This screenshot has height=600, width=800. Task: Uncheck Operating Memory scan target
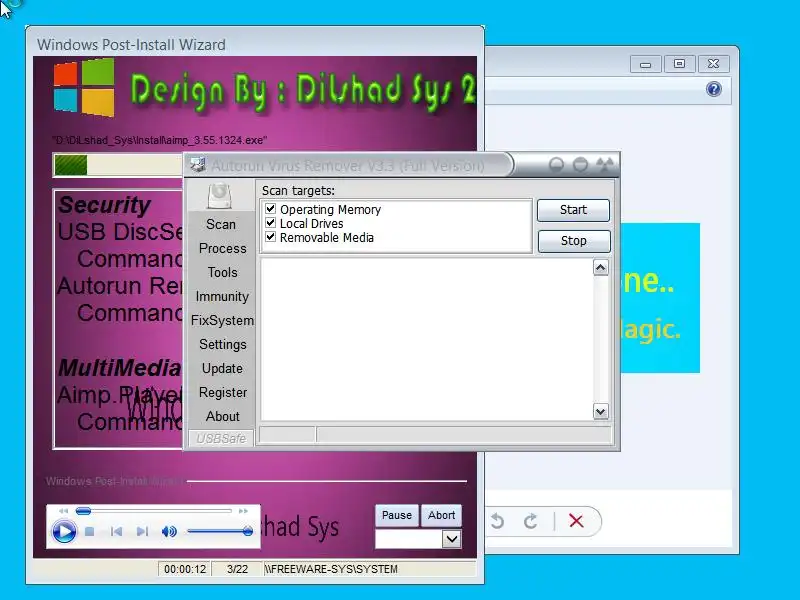[x=270, y=209]
